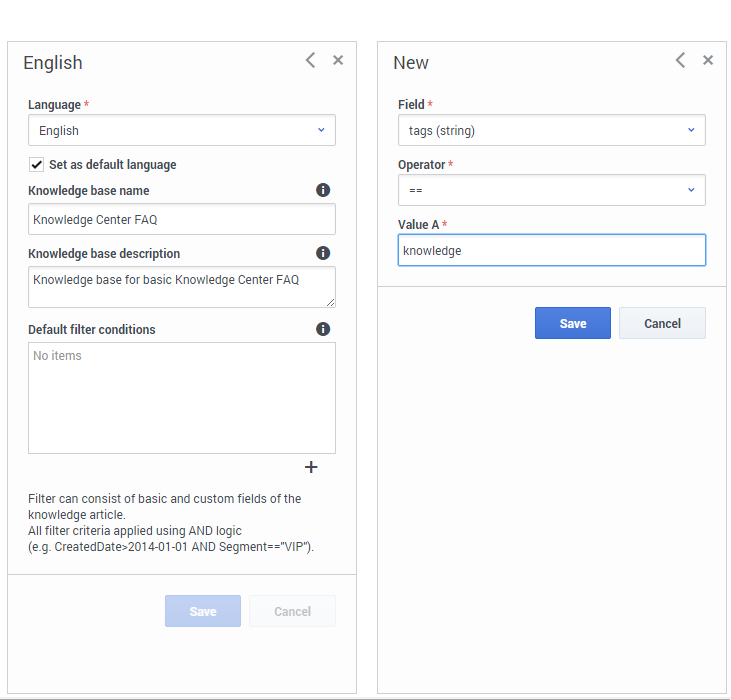Add a filter condition with plus icon
The height and width of the screenshot is (700, 731).
click(311, 467)
